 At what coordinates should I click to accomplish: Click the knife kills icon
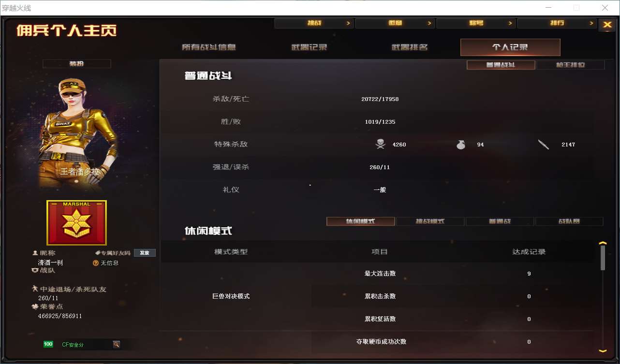[x=544, y=144]
